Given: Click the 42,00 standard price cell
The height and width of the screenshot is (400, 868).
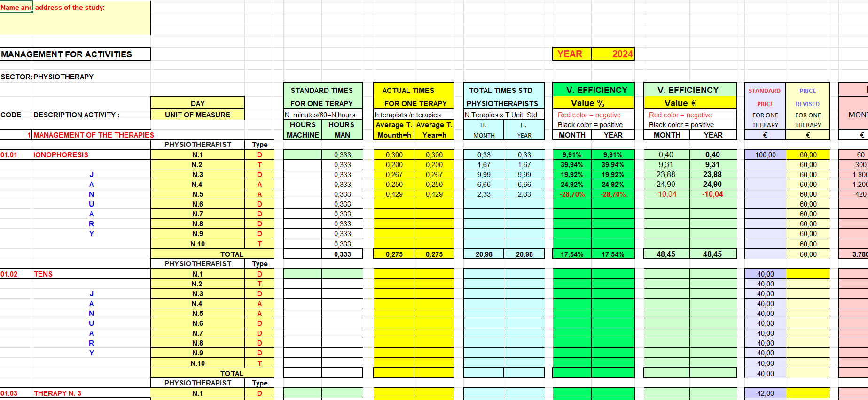Looking at the screenshot, I should [765, 393].
